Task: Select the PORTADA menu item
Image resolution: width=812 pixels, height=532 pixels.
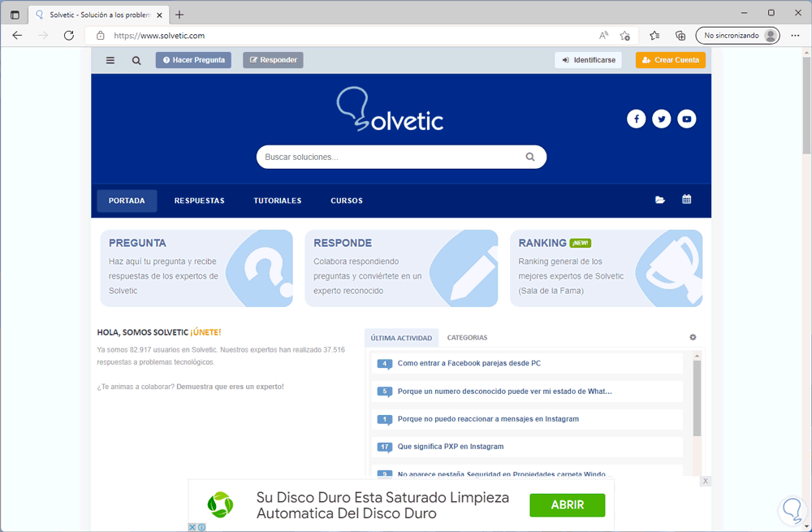Action: pyautogui.click(x=127, y=201)
